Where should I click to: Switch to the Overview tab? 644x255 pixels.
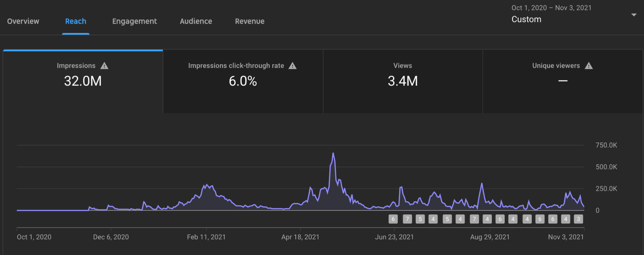[23, 21]
